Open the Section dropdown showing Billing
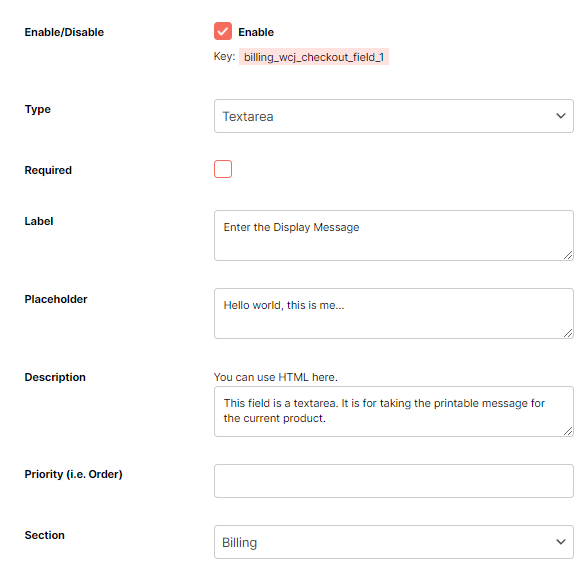 click(394, 542)
